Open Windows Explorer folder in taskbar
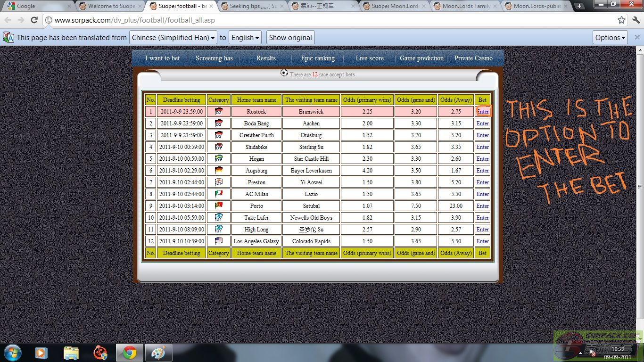 tap(71, 353)
